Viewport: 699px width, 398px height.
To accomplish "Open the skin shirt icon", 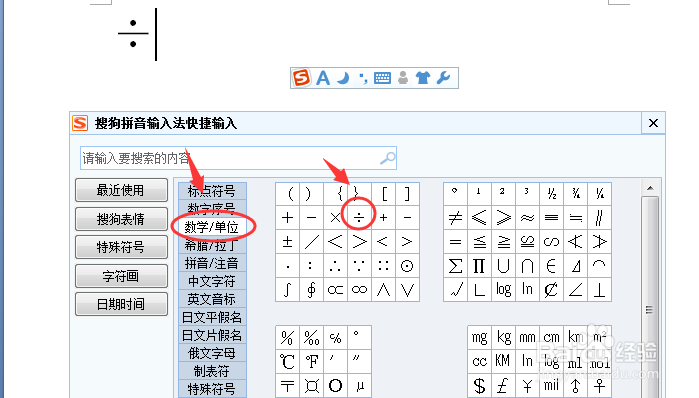I will coord(423,78).
